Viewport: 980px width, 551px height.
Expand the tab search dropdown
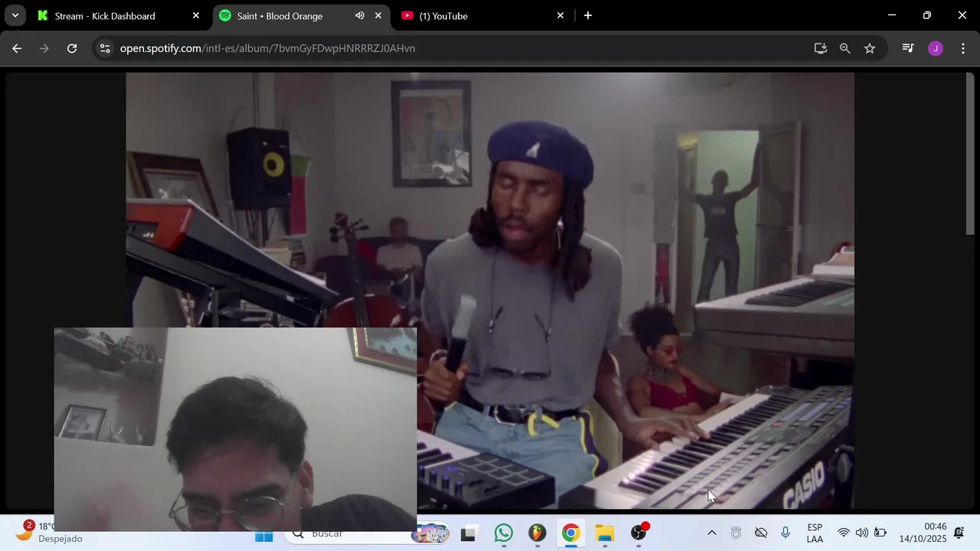pos(15,15)
